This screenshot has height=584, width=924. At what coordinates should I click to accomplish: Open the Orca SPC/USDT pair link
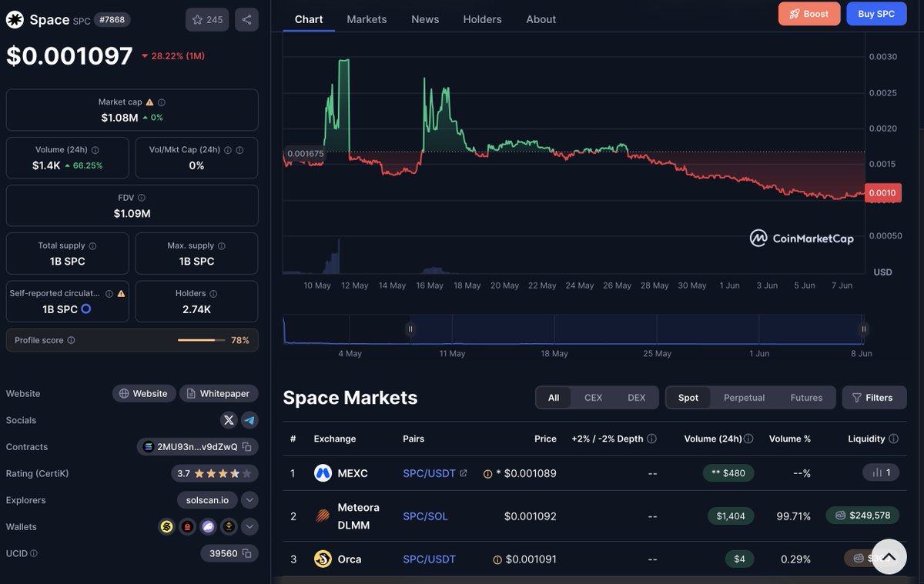pos(430,559)
